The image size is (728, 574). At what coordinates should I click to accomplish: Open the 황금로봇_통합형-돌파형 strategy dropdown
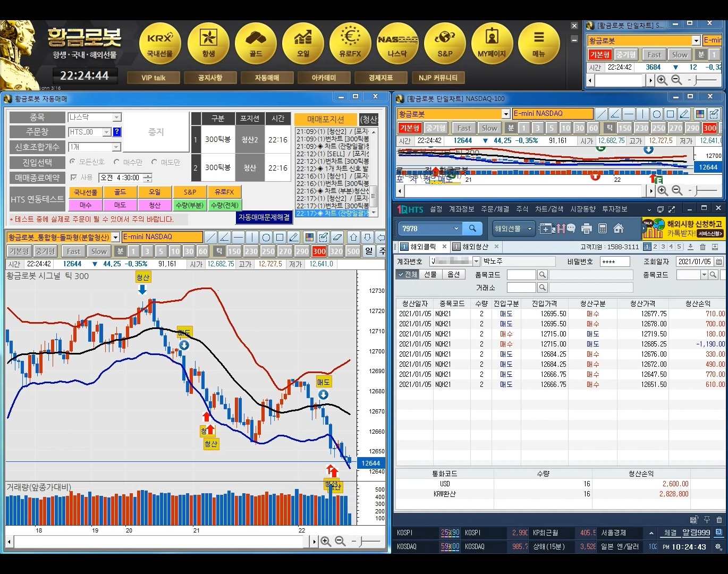116,237
